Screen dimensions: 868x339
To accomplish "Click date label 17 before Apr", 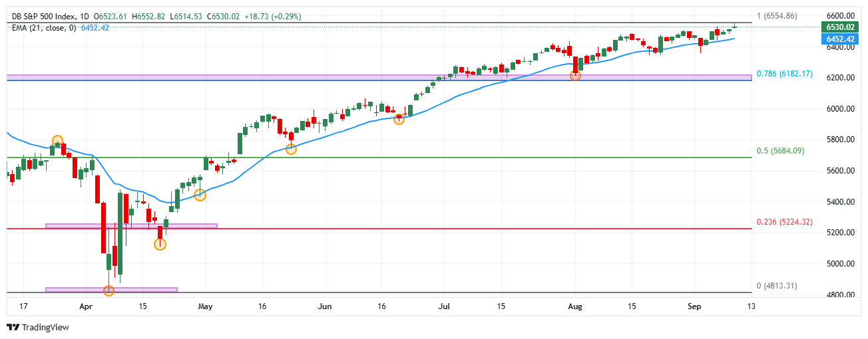I will coord(25,307).
